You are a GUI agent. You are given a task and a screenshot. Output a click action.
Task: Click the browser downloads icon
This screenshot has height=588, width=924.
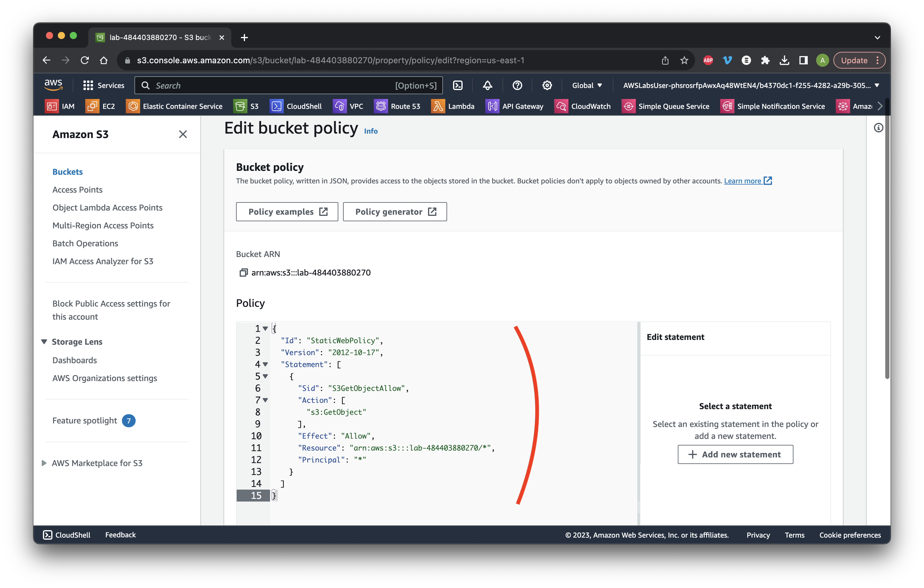(x=784, y=60)
